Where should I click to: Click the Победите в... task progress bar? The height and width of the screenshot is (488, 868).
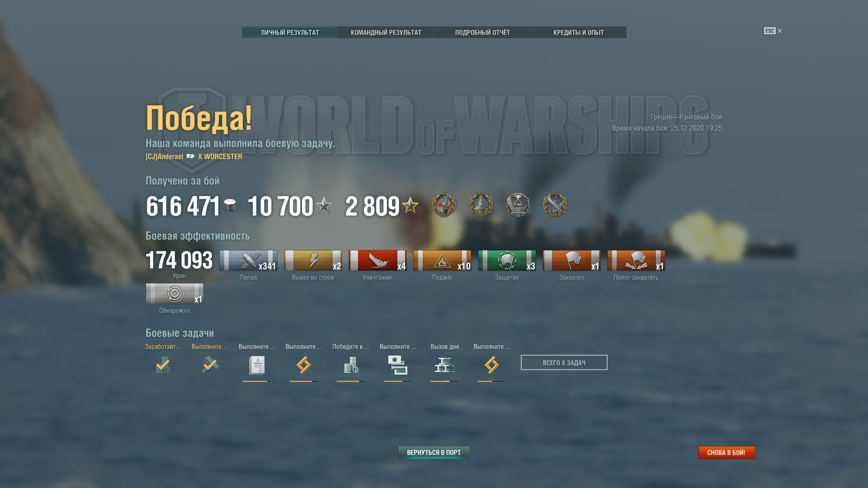(x=350, y=381)
